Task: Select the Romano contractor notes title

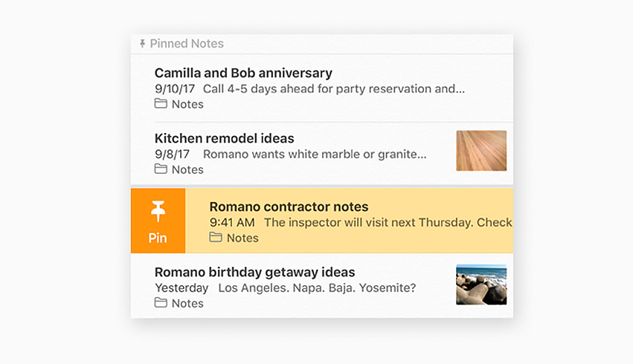Action: click(289, 207)
